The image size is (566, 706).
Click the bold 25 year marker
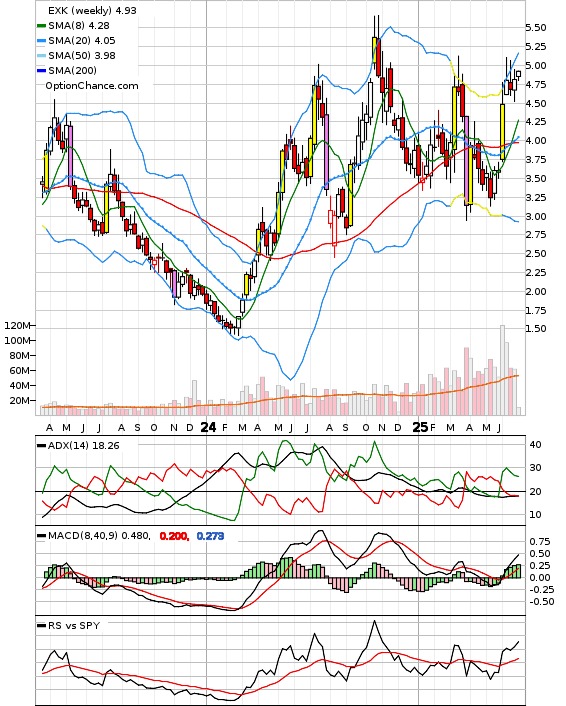coord(420,427)
